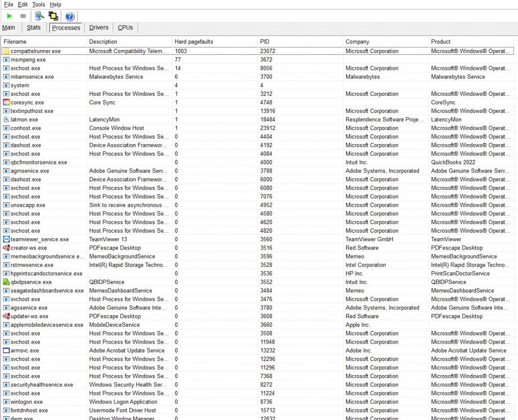
Task: Start monitoring with the green play icon
Action: (9, 16)
